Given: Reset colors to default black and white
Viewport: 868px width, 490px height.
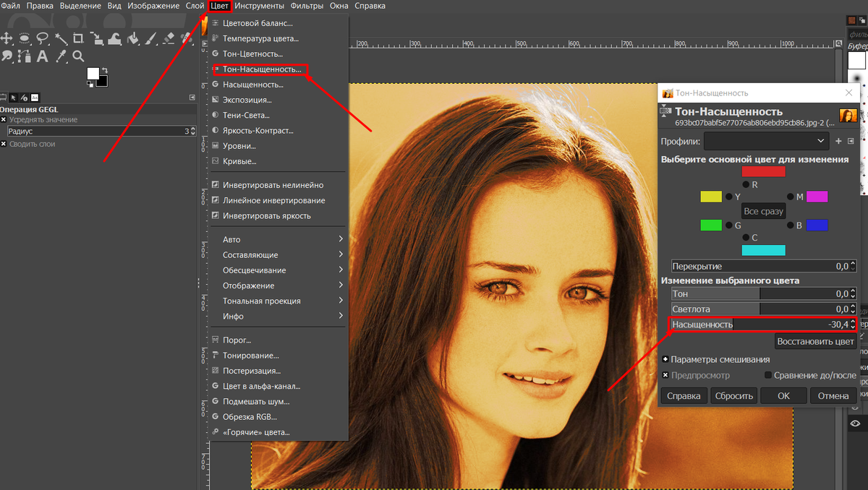Looking at the screenshot, I should 90,84.
